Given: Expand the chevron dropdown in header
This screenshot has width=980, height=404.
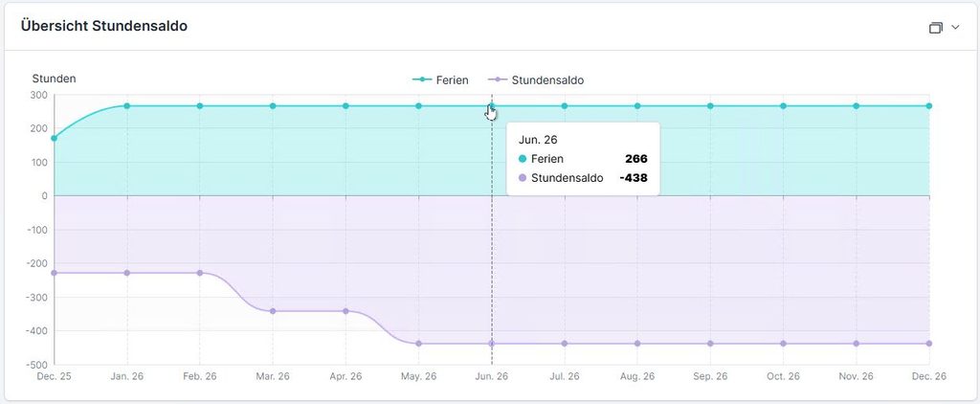Looking at the screenshot, I should coord(954,28).
